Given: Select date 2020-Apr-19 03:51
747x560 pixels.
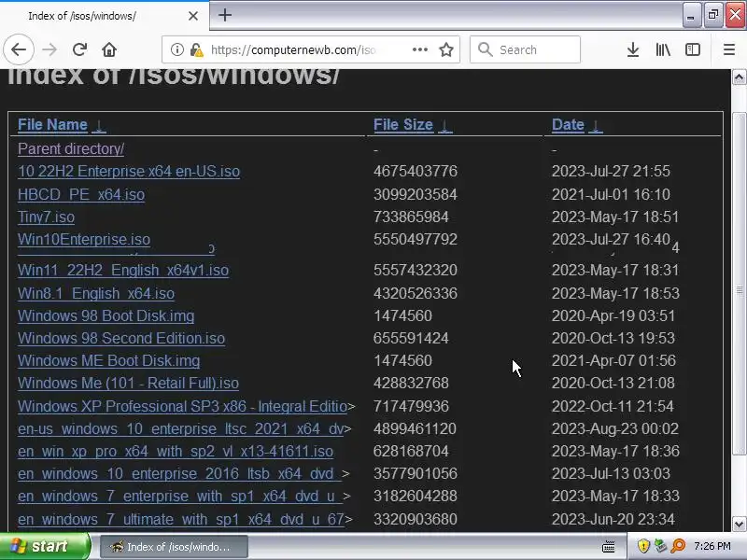Looking at the screenshot, I should tap(613, 316).
